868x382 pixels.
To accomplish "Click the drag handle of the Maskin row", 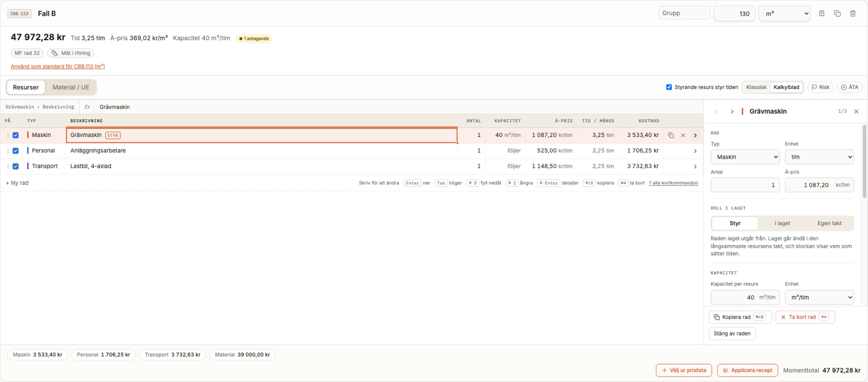I will (8, 135).
